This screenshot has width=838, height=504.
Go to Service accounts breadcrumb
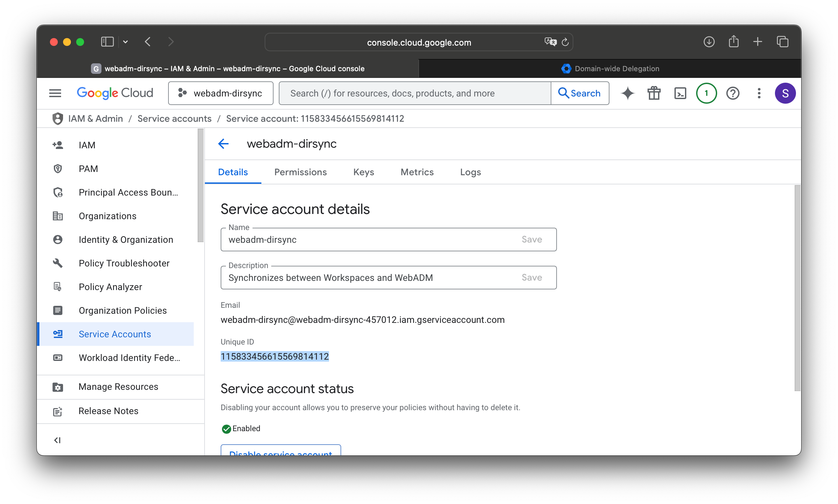point(174,118)
